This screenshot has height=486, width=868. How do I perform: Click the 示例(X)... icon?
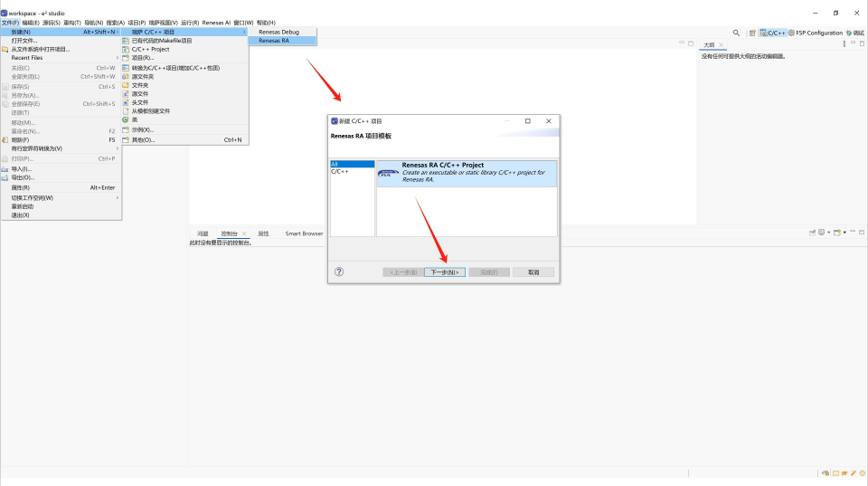(x=126, y=129)
